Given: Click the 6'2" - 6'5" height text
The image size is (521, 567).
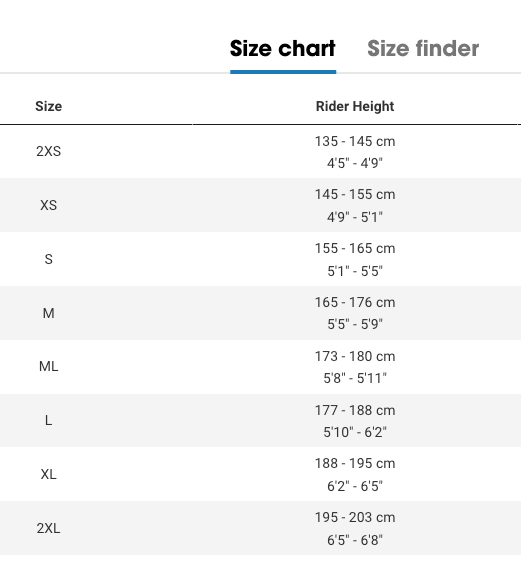Looking at the screenshot, I should (x=355, y=486).
